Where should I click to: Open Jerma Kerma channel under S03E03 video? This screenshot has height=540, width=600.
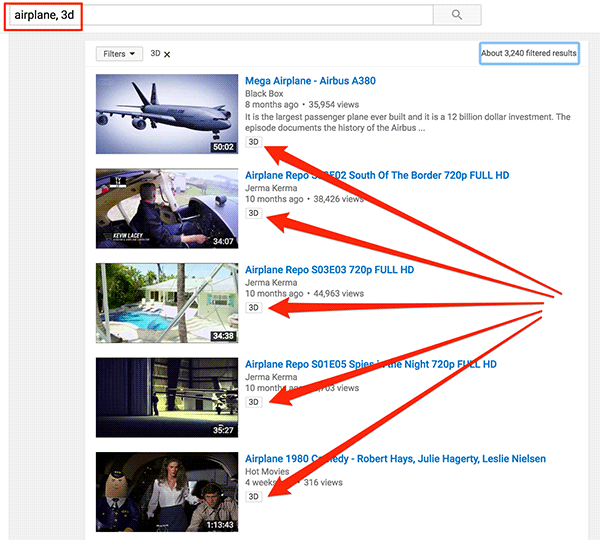pyautogui.click(x=272, y=283)
